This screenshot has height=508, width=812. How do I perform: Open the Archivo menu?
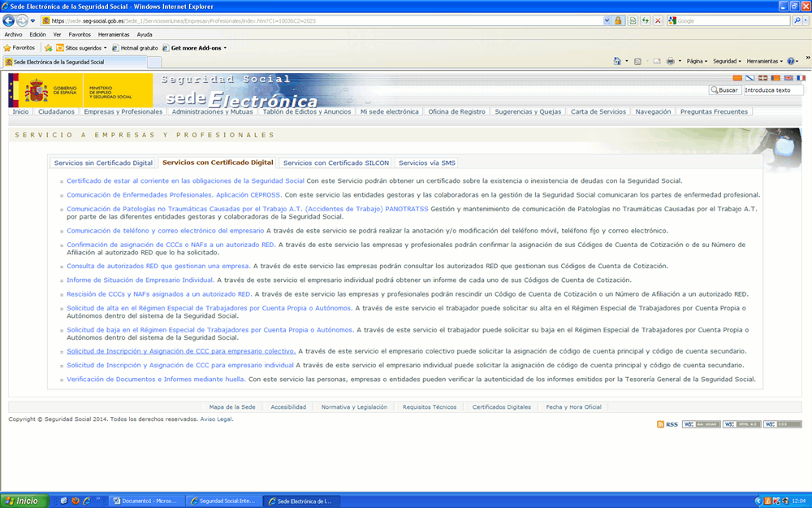pyautogui.click(x=13, y=35)
